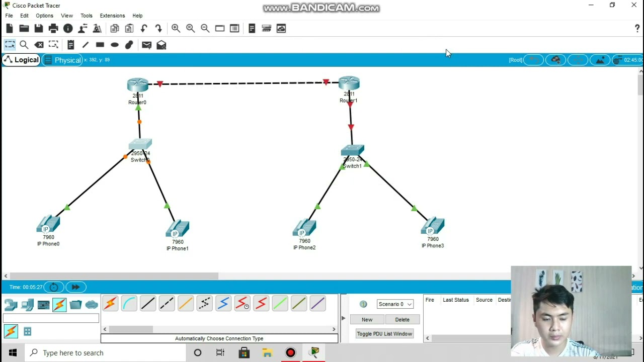Redo the last action
Screen dimensions: 644x362
pos(158,29)
